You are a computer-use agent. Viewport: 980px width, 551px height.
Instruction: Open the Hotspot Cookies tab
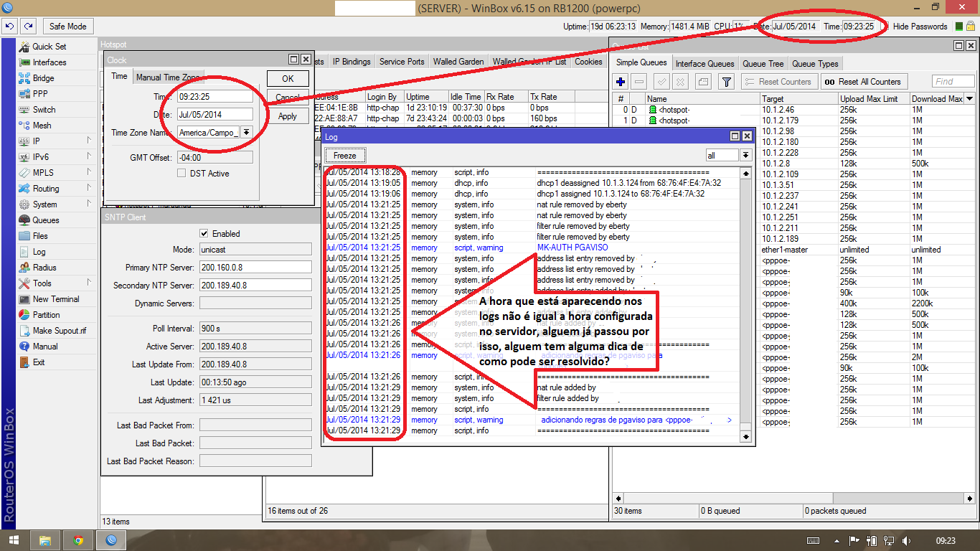(588, 62)
